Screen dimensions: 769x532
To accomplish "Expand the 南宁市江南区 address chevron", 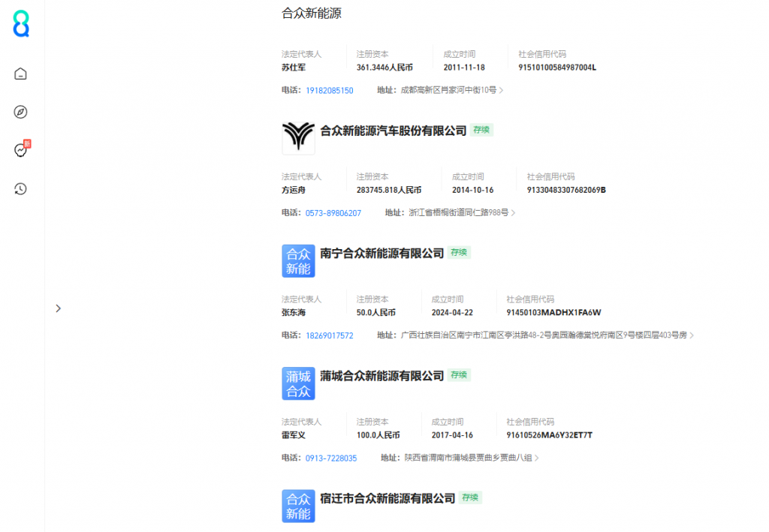I will [691, 335].
